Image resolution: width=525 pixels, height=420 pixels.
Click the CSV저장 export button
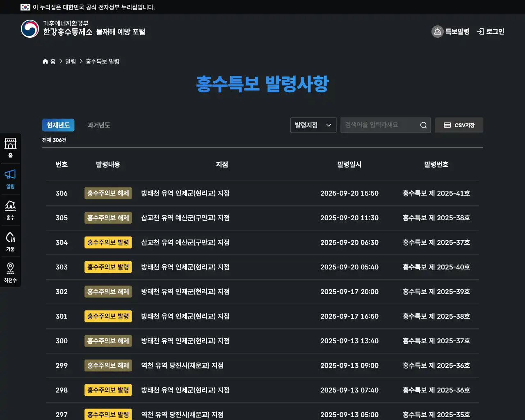(459, 125)
